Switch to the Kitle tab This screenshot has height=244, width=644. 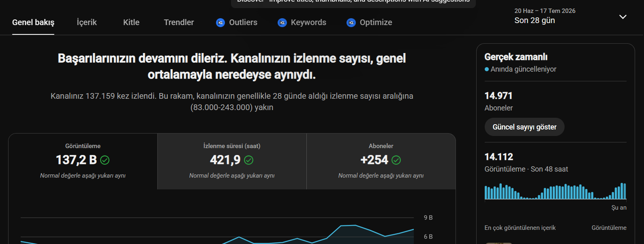click(x=131, y=23)
